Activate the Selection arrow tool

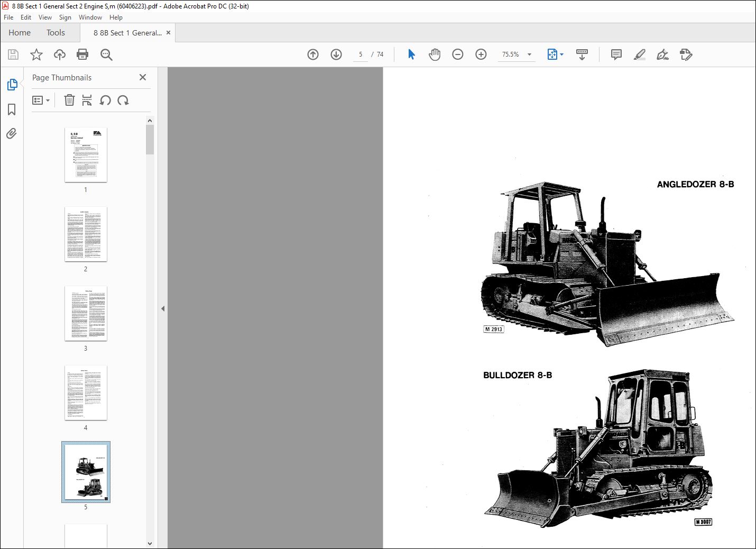411,54
